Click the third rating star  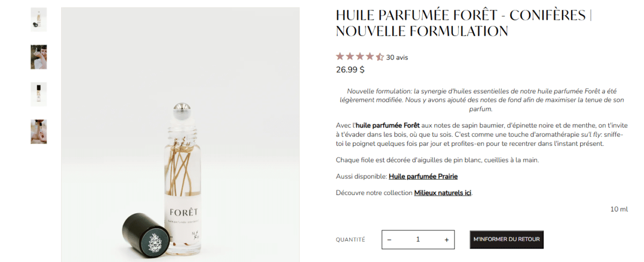[x=360, y=57]
